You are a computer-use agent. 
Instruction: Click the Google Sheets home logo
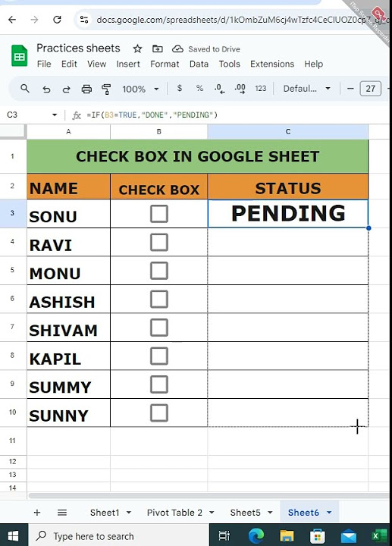click(x=20, y=55)
